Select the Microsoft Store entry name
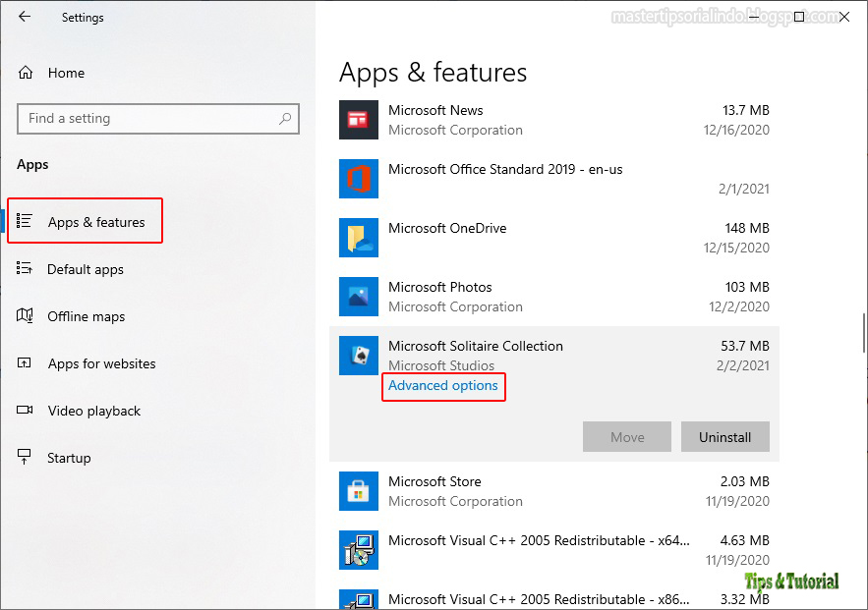The width and height of the screenshot is (868, 610). (x=434, y=481)
